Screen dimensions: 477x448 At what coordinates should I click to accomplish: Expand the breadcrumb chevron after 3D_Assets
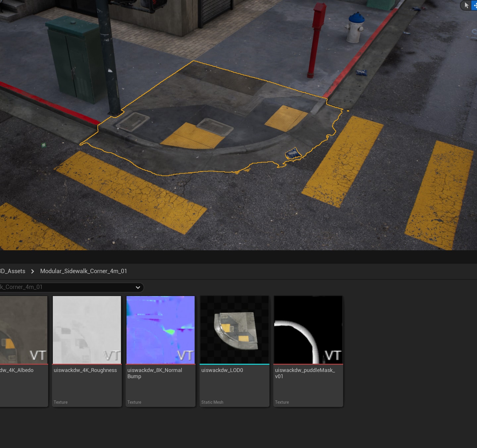[x=32, y=271]
